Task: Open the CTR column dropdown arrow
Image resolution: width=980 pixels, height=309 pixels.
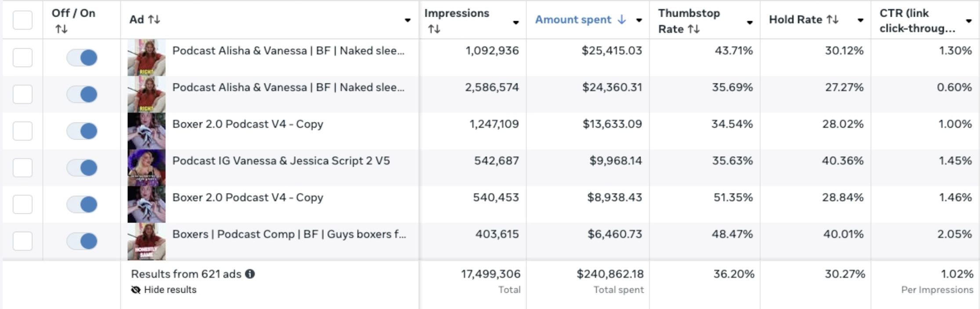Action: (x=969, y=21)
